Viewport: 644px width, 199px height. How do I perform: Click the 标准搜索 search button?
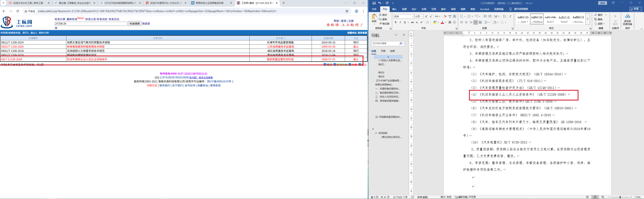[x=135, y=24]
